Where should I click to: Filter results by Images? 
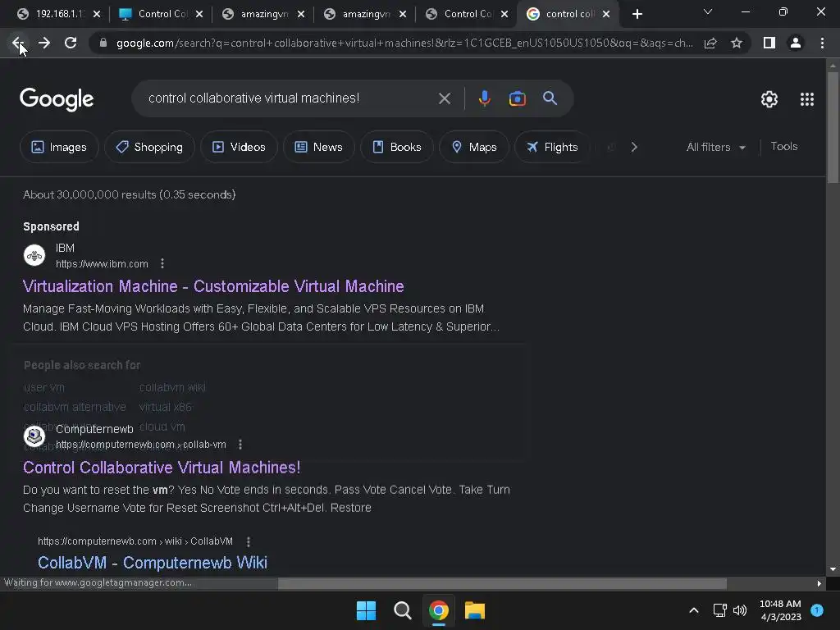coord(59,147)
